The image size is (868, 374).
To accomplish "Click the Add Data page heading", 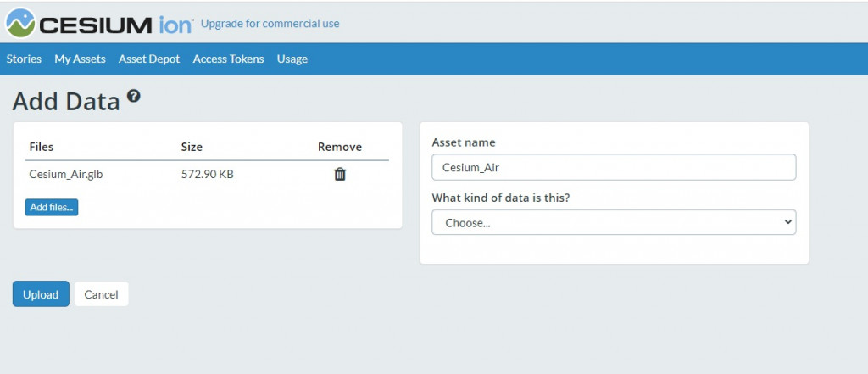I will pyautogui.click(x=66, y=102).
